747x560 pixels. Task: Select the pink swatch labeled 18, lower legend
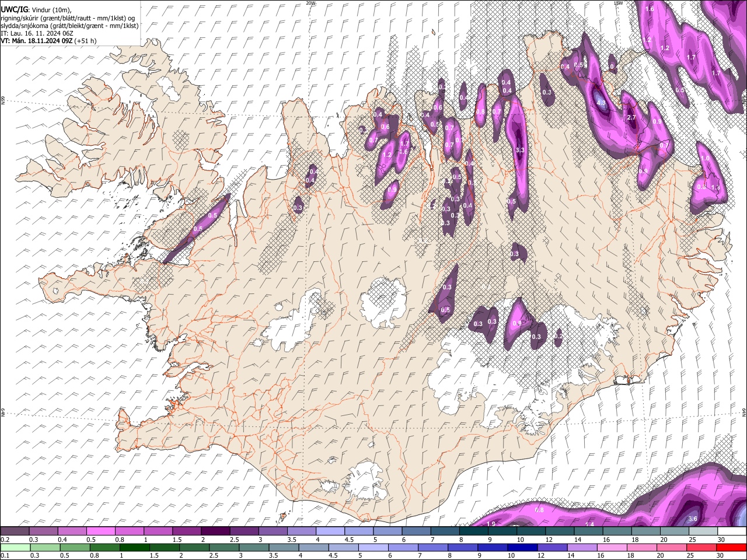tap(642, 547)
